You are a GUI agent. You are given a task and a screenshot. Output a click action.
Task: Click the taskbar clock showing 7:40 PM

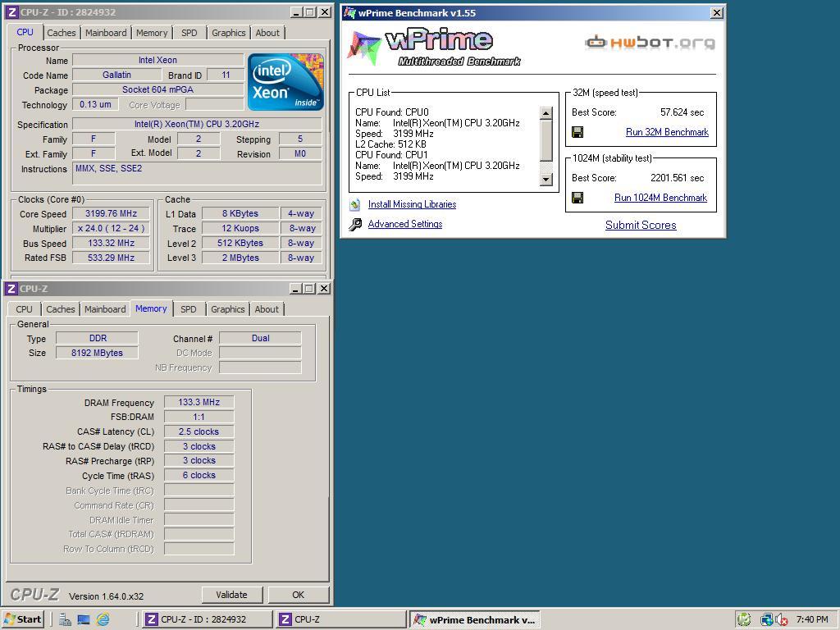(x=811, y=619)
